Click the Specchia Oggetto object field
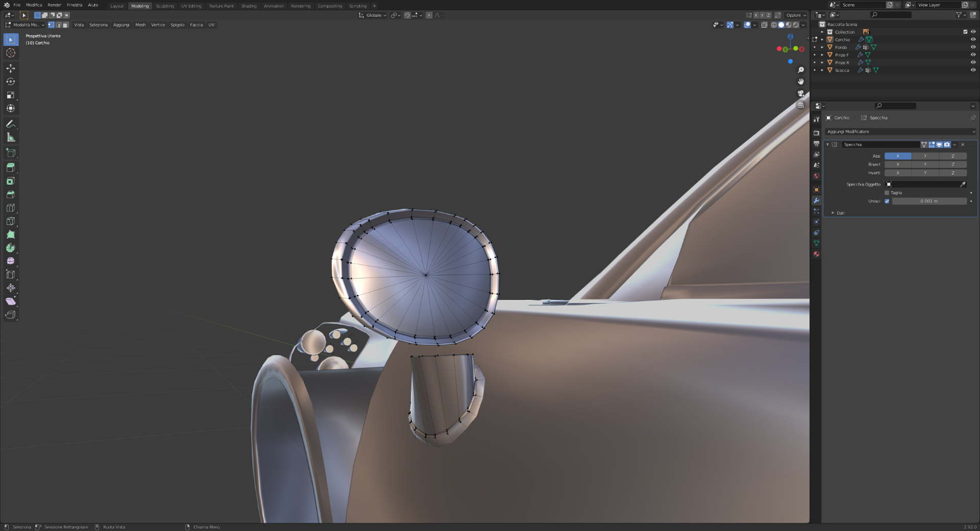The image size is (980, 531). [925, 184]
